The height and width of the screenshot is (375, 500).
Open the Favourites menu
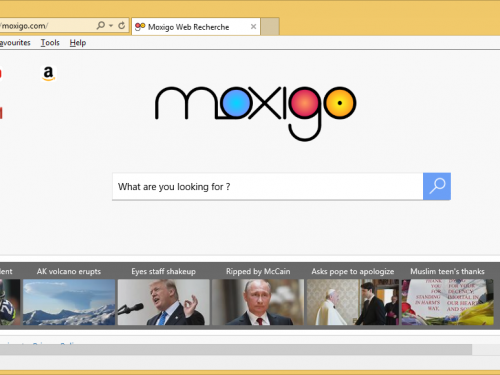[15, 43]
